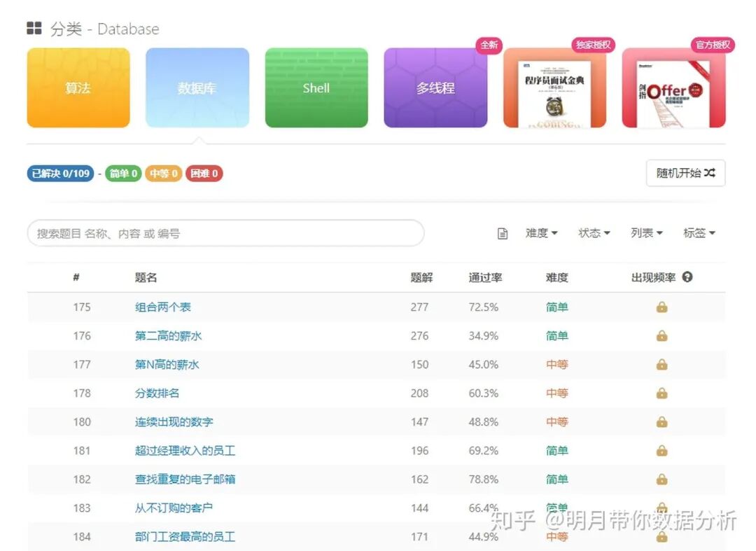Sort by the 题名 column header
Screen dimensions: 756x551
(x=146, y=278)
